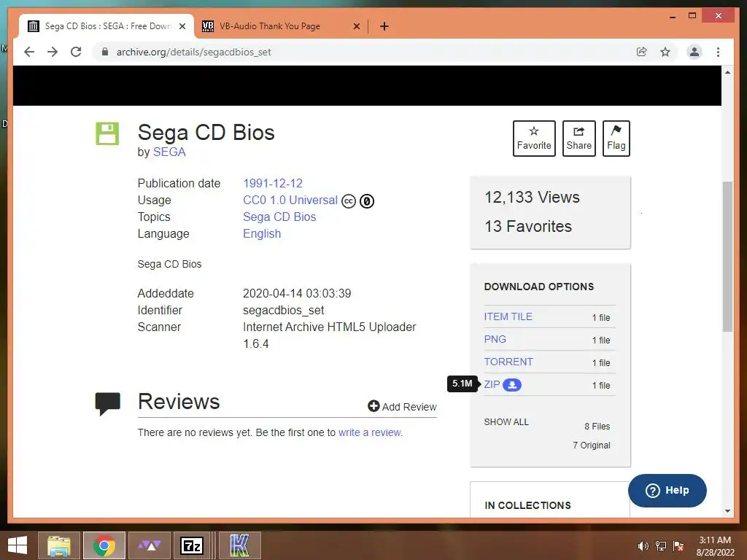Go forward with the browser forward arrow
This screenshot has width=747, height=560.
point(53,52)
